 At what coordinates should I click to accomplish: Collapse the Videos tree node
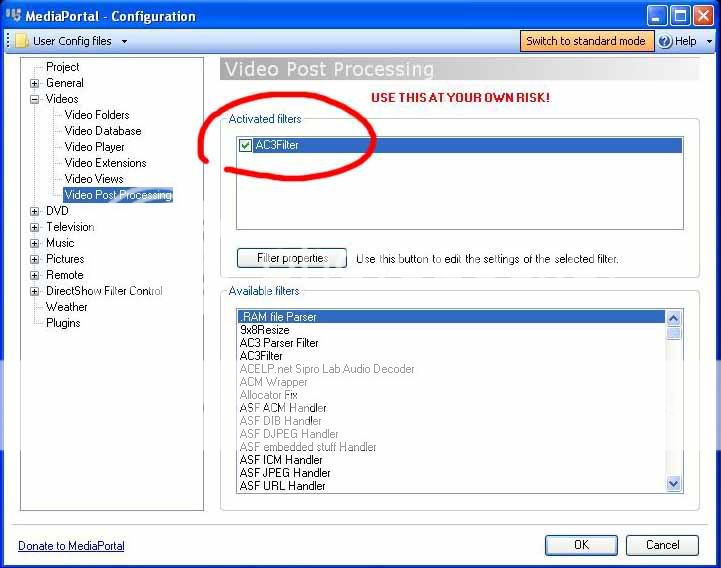coord(35,99)
